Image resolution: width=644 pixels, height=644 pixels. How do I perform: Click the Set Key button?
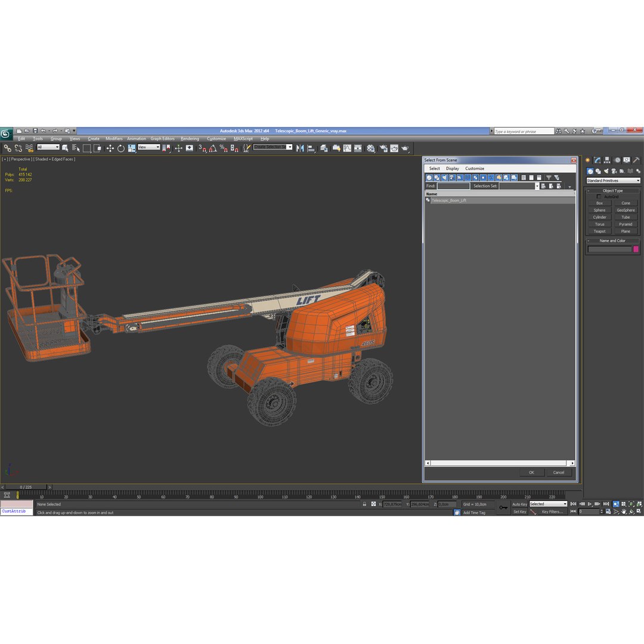519,512
